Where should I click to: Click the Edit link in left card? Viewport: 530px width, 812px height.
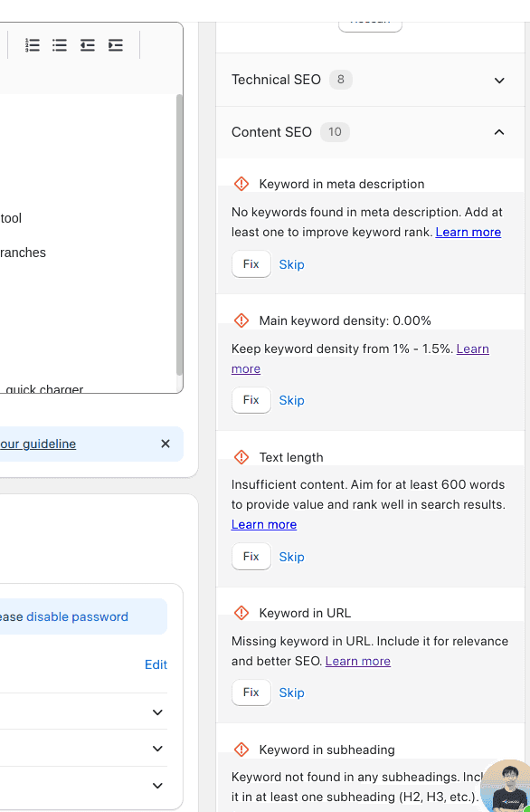(x=156, y=665)
